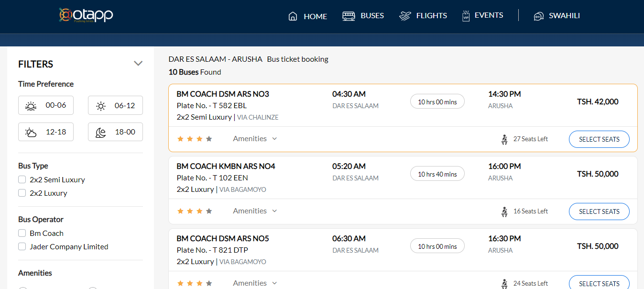Select seats for the 06:30 AM bus

click(x=599, y=283)
